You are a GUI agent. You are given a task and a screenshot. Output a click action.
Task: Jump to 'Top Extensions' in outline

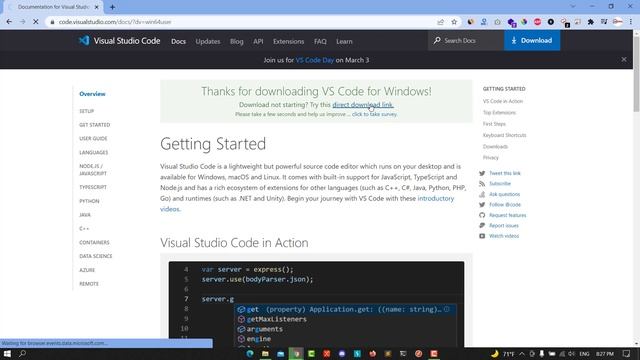tap(499, 113)
